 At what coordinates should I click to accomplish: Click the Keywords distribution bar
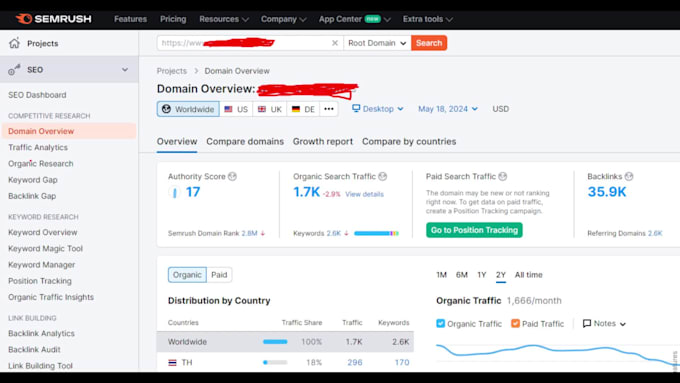(376, 233)
